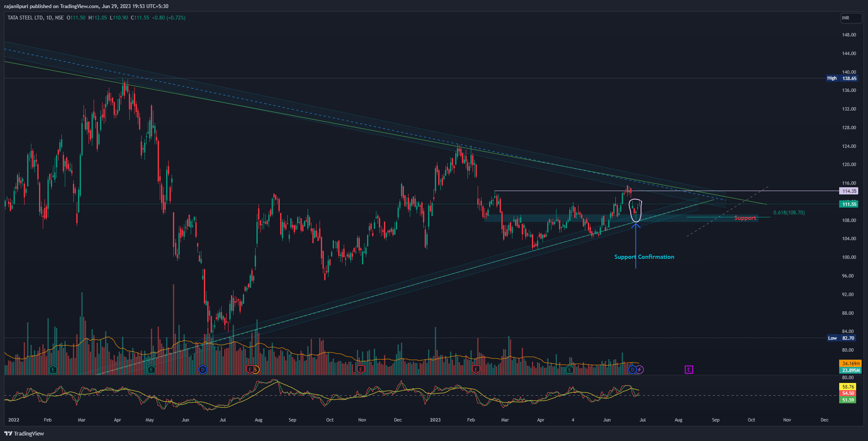The image size is (868, 441).
Task: Select the Support Confirmation annotation text
Action: [644, 257]
